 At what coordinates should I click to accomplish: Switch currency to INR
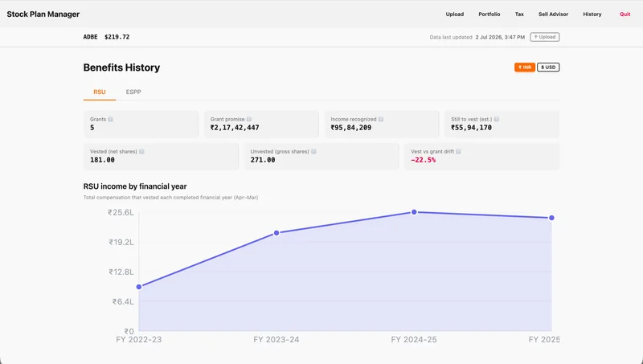525,67
